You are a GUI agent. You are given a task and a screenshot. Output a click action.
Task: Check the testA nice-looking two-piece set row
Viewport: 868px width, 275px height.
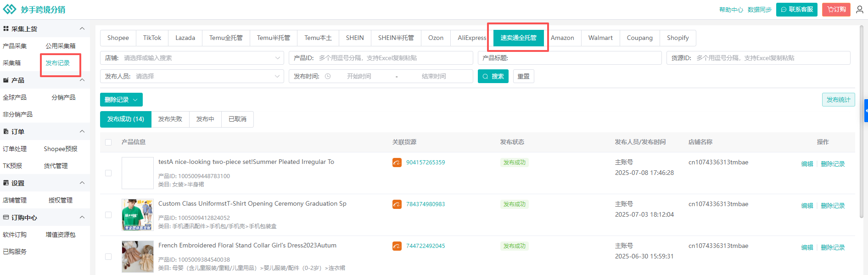click(108, 173)
